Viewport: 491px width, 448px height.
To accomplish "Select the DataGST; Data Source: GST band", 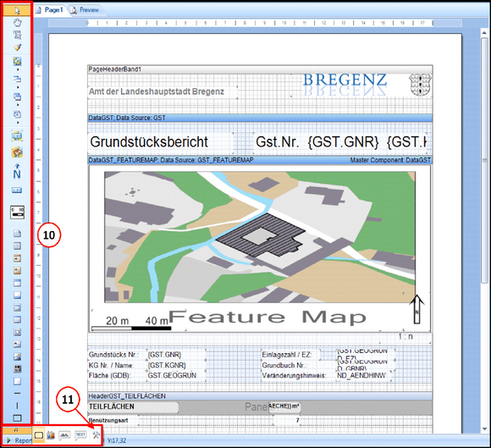I will [260, 118].
